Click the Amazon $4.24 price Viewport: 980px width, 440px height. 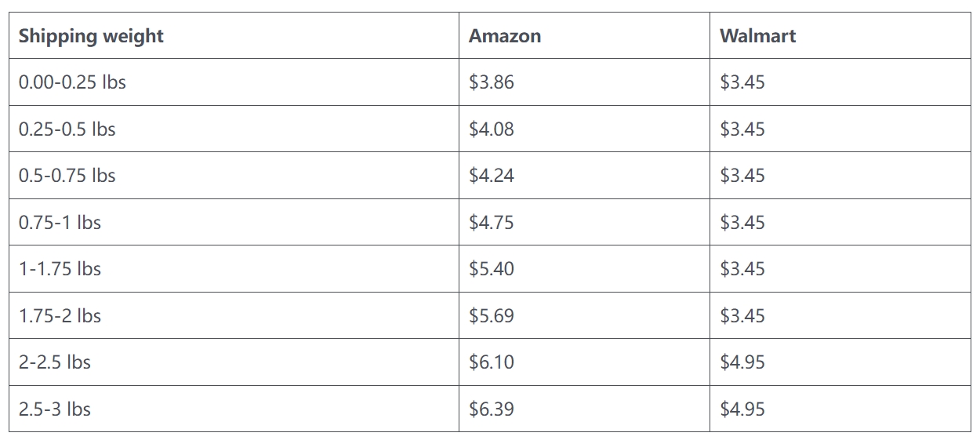point(492,175)
